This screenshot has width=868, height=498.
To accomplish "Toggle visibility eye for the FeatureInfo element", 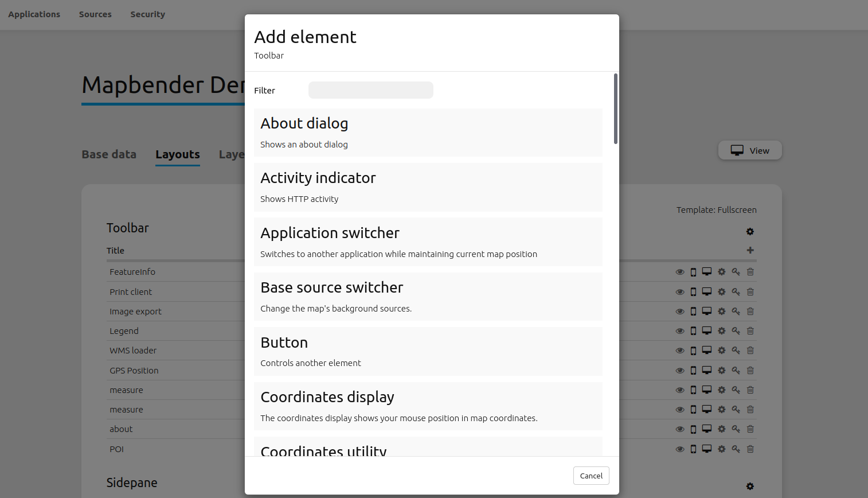I will point(680,272).
